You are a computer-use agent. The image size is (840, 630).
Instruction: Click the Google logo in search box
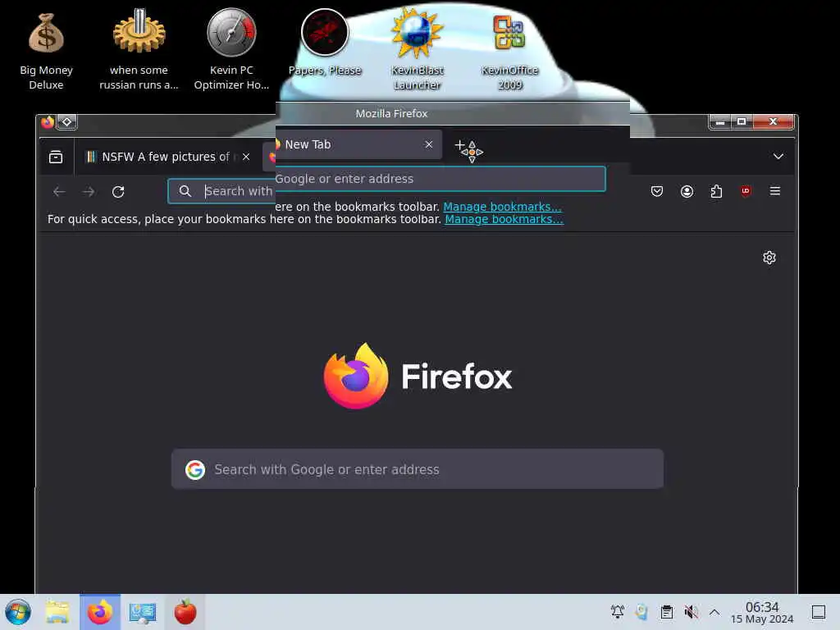pos(195,469)
